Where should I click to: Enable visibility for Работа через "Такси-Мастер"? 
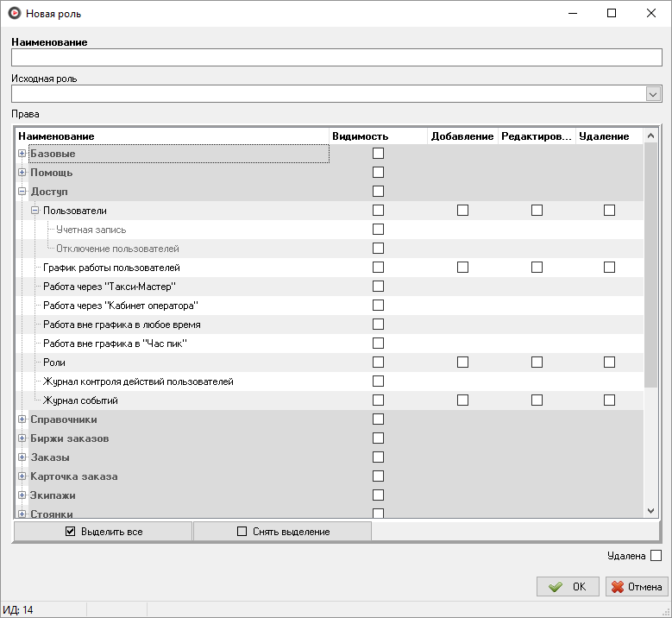[378, 287]
